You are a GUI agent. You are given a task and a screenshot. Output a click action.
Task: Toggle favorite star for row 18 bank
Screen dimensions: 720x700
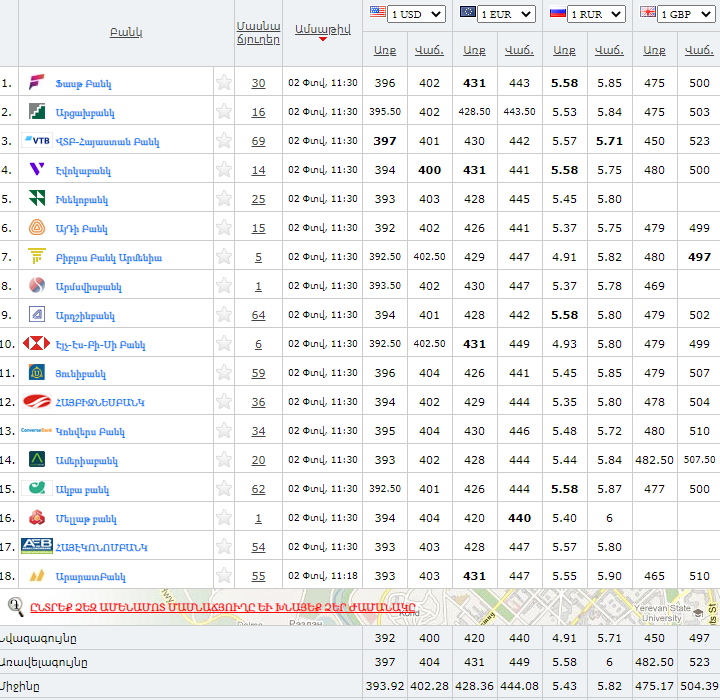(x=224, y=575)
